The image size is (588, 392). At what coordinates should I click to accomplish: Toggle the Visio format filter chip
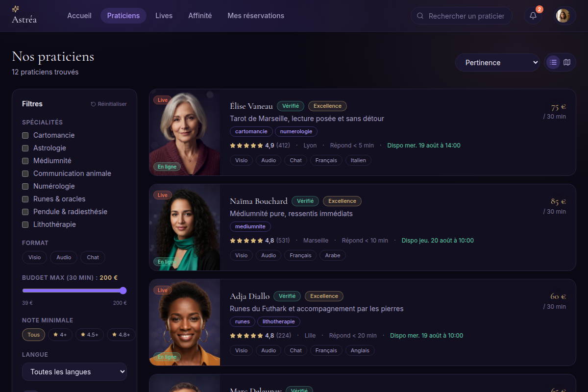[35, 257]
